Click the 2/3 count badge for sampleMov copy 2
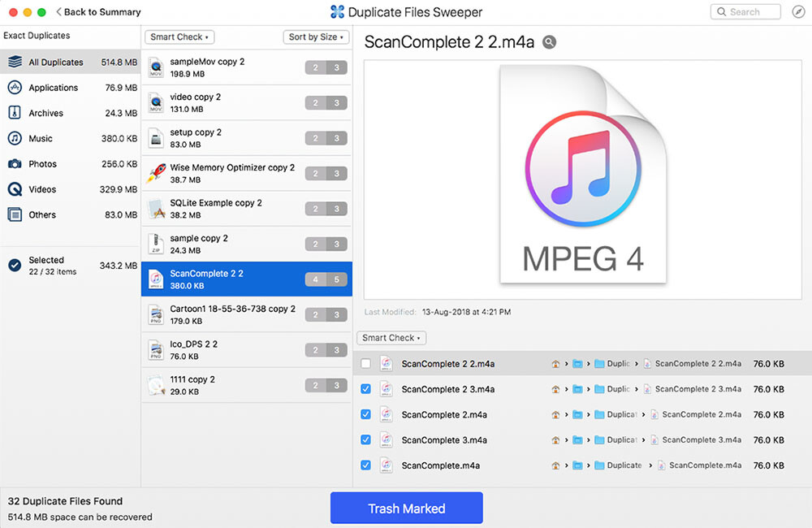Image resolution: width=812 pixels, height=528 pixels. tap(326, 67)
